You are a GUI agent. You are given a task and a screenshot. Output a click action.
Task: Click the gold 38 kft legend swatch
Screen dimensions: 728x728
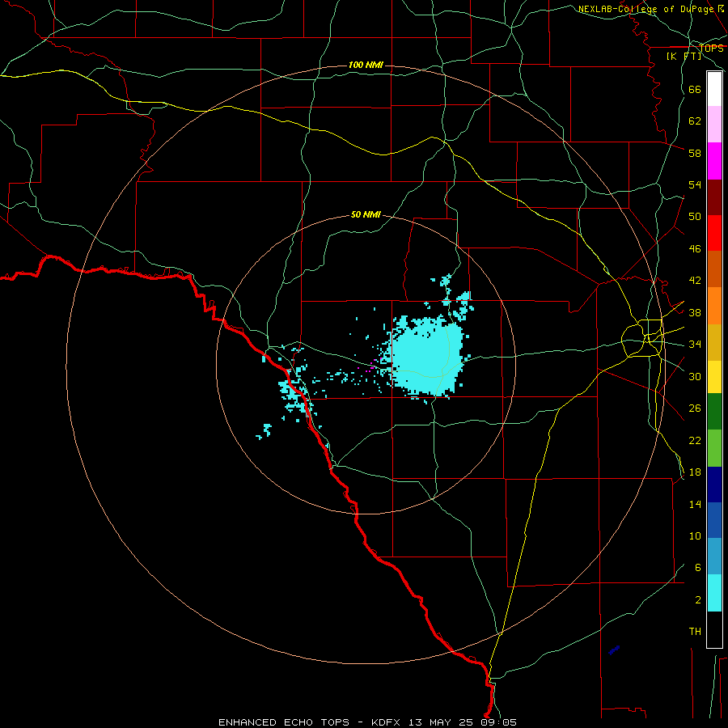[714, 342]
